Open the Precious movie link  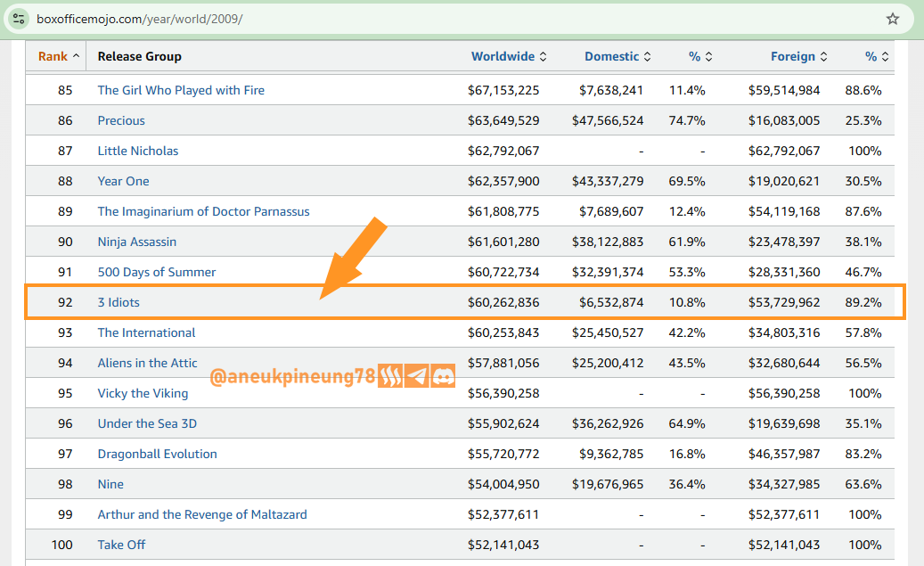click(121, 120)
